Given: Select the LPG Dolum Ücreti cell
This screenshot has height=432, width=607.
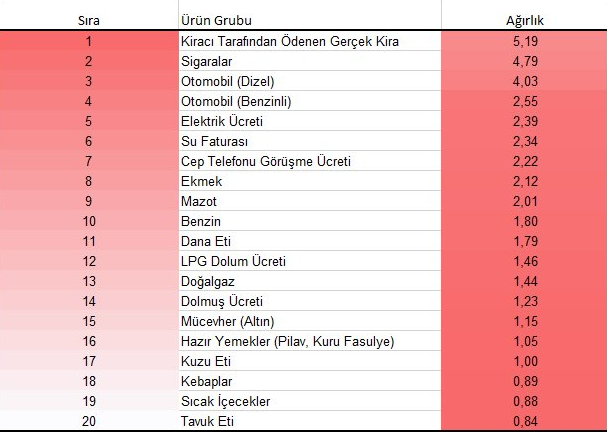Looking at the screenshot, I should (x=310, y=261).
